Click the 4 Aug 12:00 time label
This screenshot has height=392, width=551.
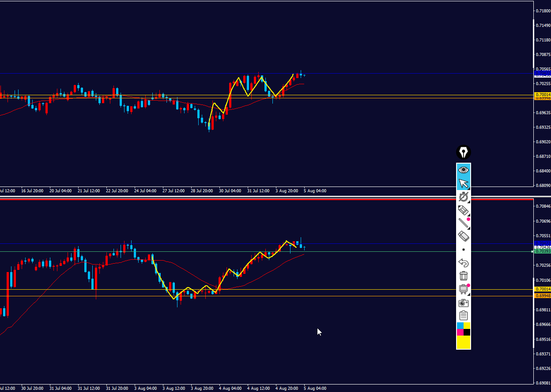click(x=258, y=388)
